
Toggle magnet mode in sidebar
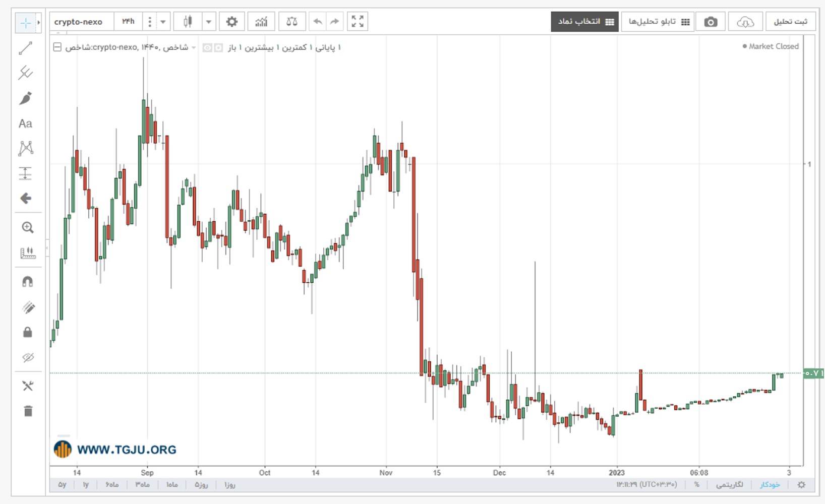pyautogui.click(x=28, y=282)
